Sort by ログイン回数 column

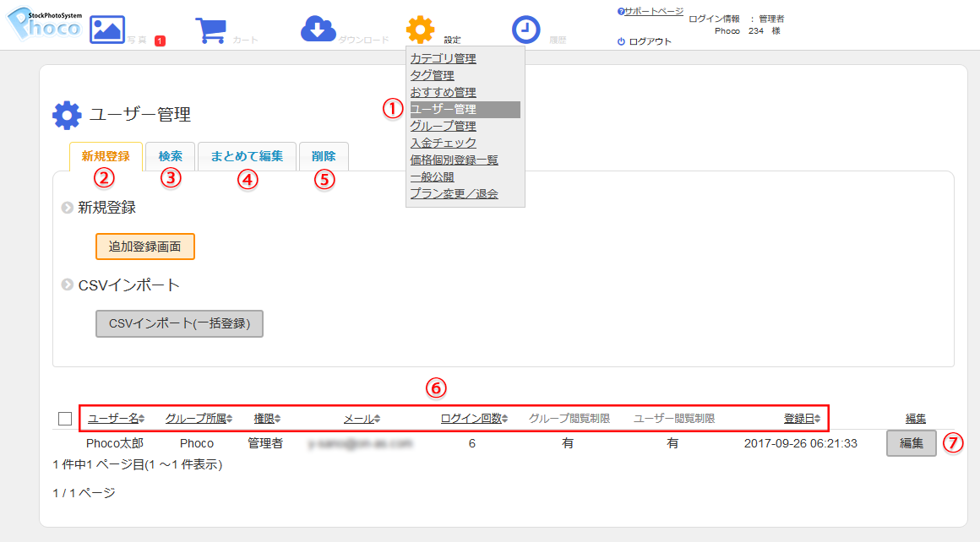point(473,419)
